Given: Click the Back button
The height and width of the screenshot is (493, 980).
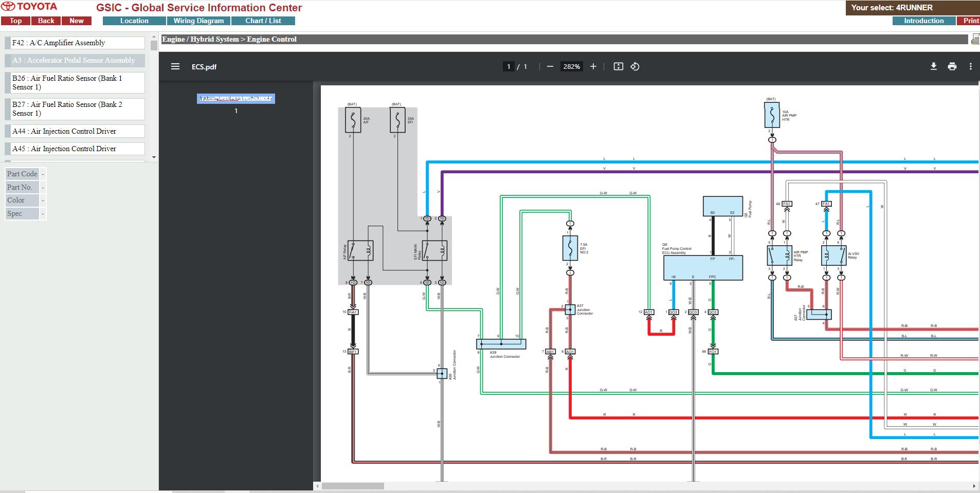Looking at the screenshot, I should click(x=46, y=21).
